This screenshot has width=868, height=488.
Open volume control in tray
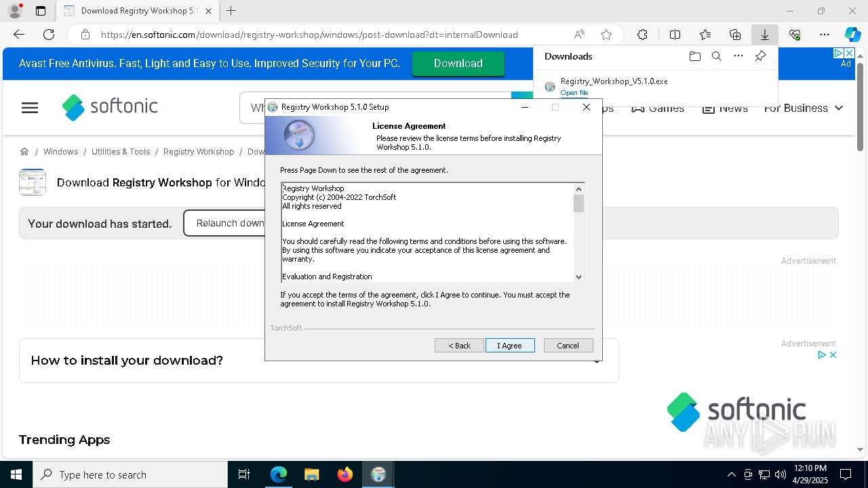tap(780, 474)
